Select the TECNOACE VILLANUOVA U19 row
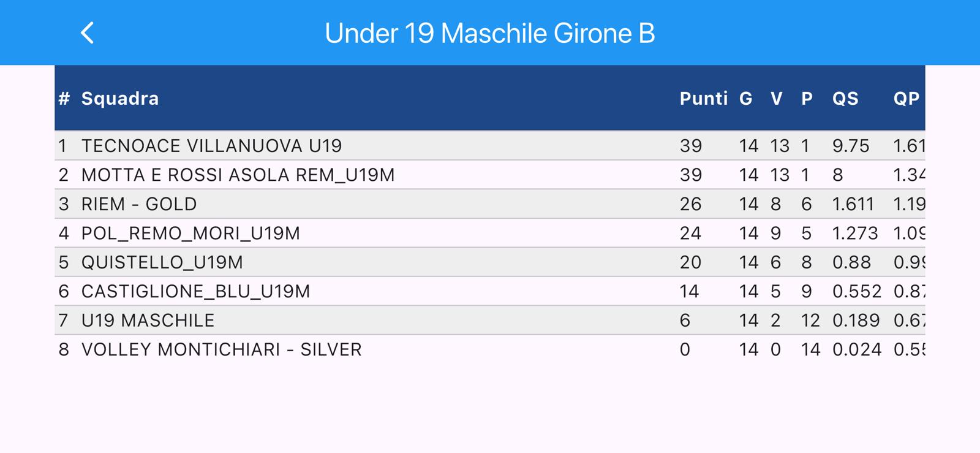 (211, 146)
